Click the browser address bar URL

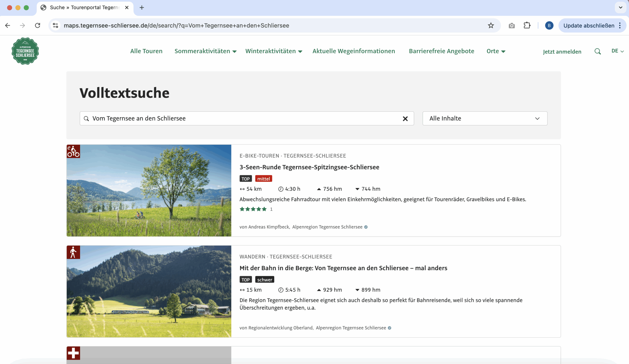click(176, 26)
